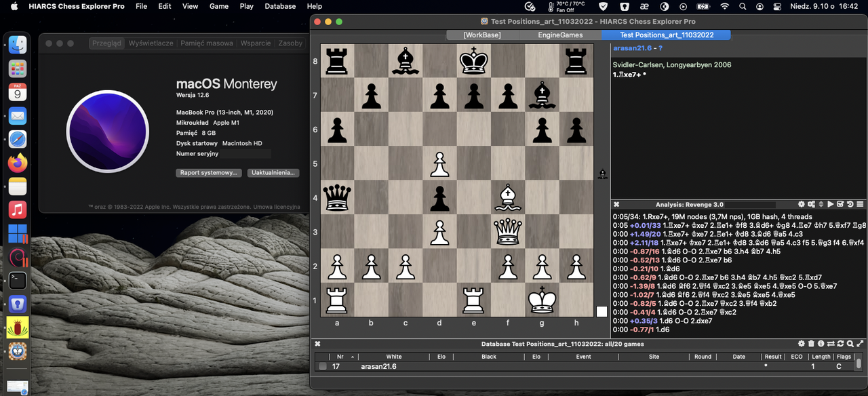Select the Test Positions_art_11032022 tab
Screen dimensions: 868x396
(667, 35)
